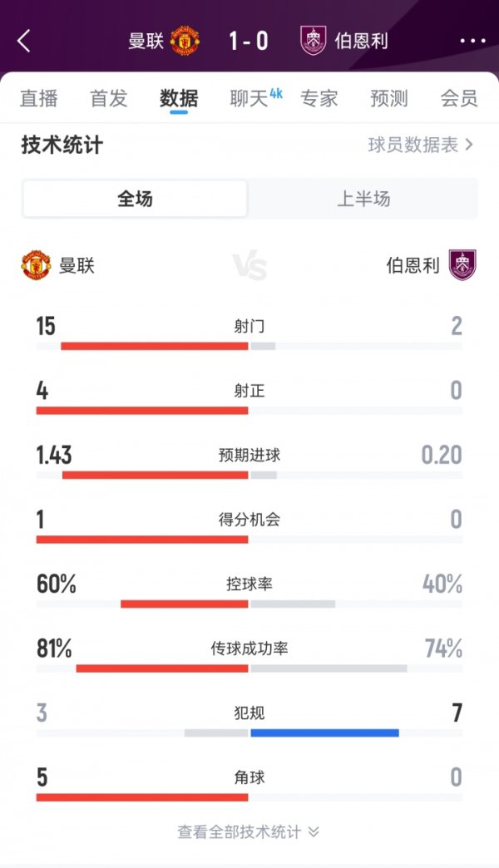The image size is (499, 868).
Task: Tap the 曼联 team name in header
Action: [x=146, y=41]
